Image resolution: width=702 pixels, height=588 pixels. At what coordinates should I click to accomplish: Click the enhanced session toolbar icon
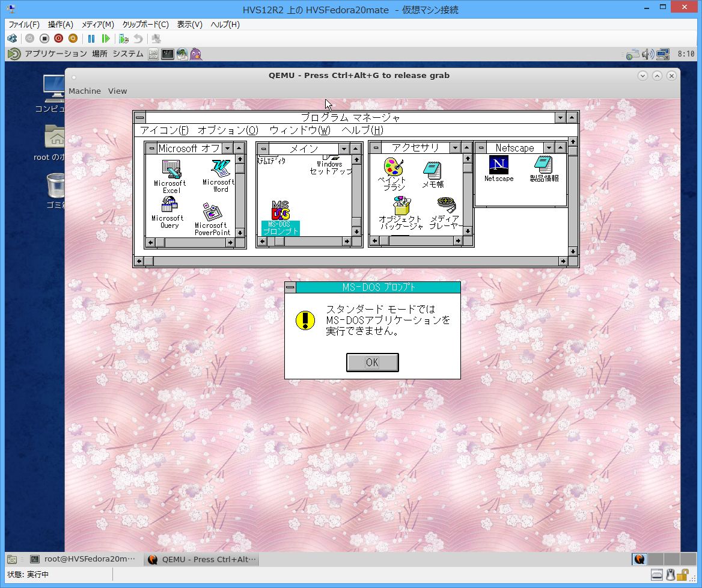click(x=156, y=38)
